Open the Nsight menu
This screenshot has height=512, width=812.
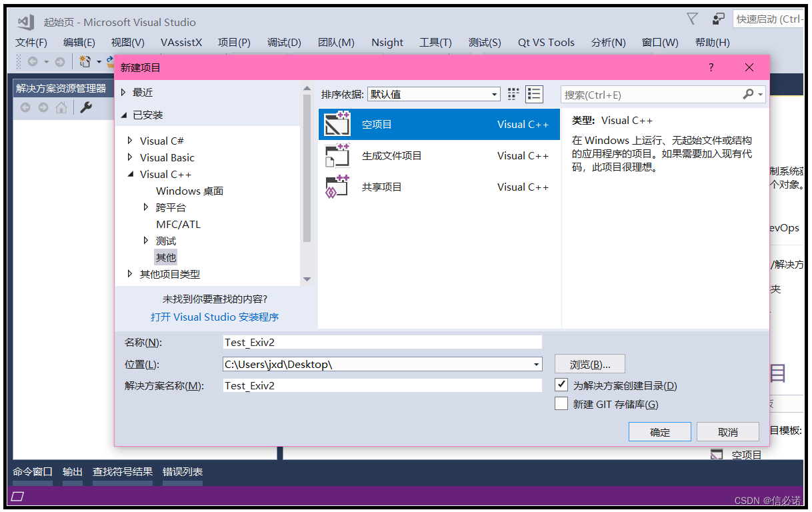pos(387,42)
